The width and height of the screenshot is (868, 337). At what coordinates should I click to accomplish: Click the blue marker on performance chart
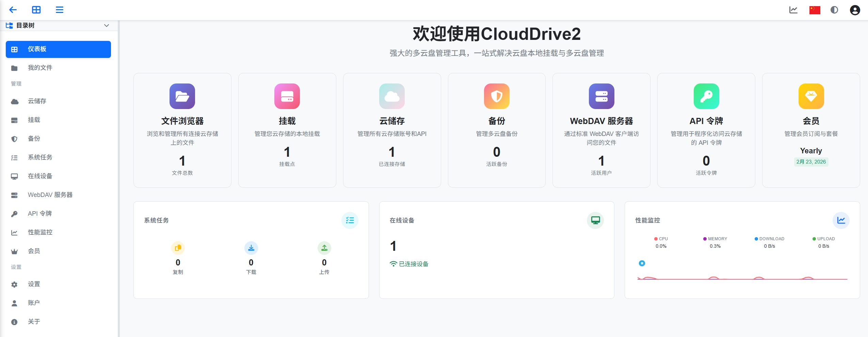pos(642,263)
